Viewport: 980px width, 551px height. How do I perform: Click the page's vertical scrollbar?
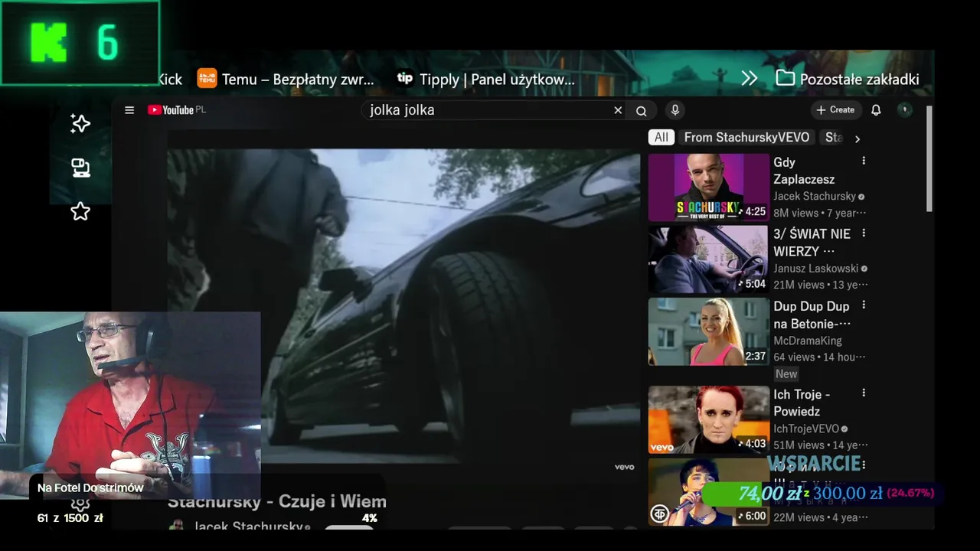pos(929,158)
